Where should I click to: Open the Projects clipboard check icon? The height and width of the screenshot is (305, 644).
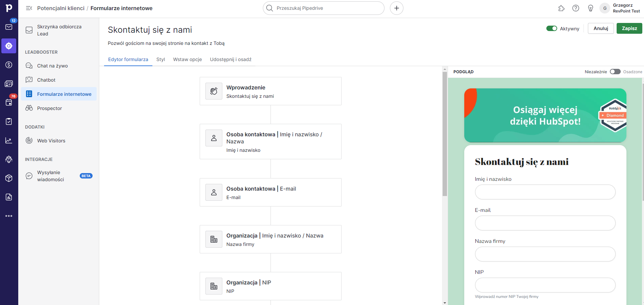click(9, 121)
